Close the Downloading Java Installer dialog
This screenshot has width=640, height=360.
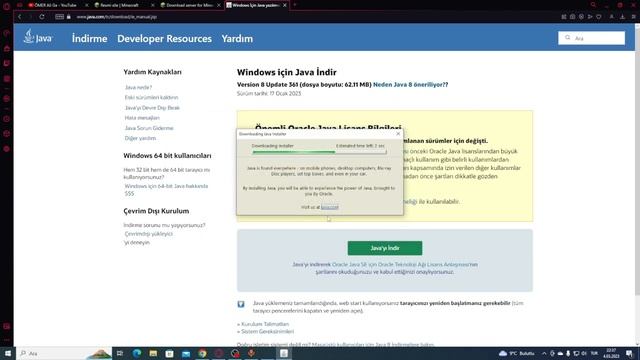tap(398, 134)
